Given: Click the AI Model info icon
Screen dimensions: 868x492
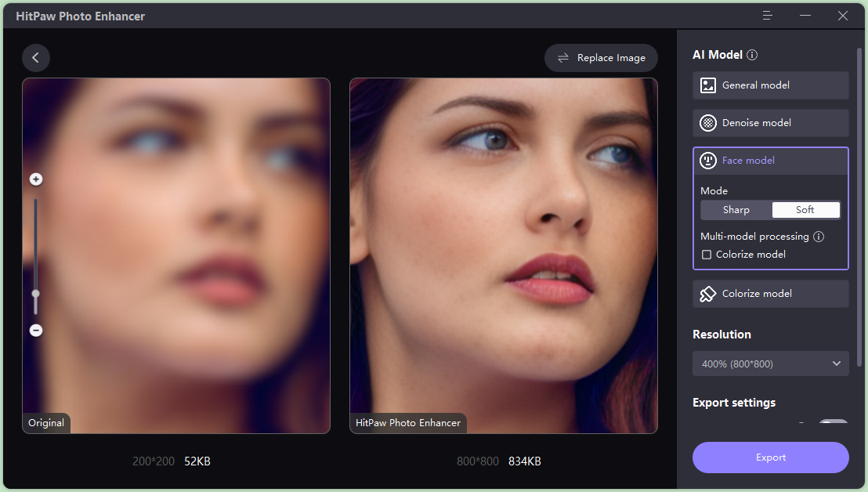Looking at the screenshot, I should (x=752, y=55).
